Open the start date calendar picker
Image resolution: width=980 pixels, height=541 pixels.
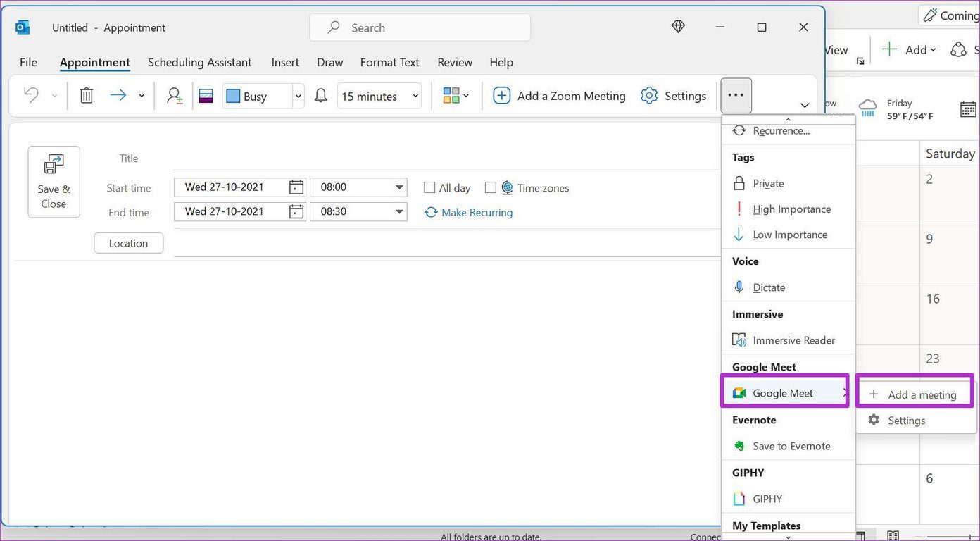[296, 187]
